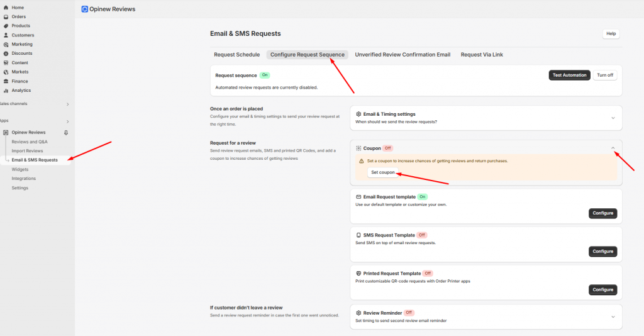Click the SMS Request Template Off badge
The height and width of the screenshot is (336, 644).
[422, 235]
